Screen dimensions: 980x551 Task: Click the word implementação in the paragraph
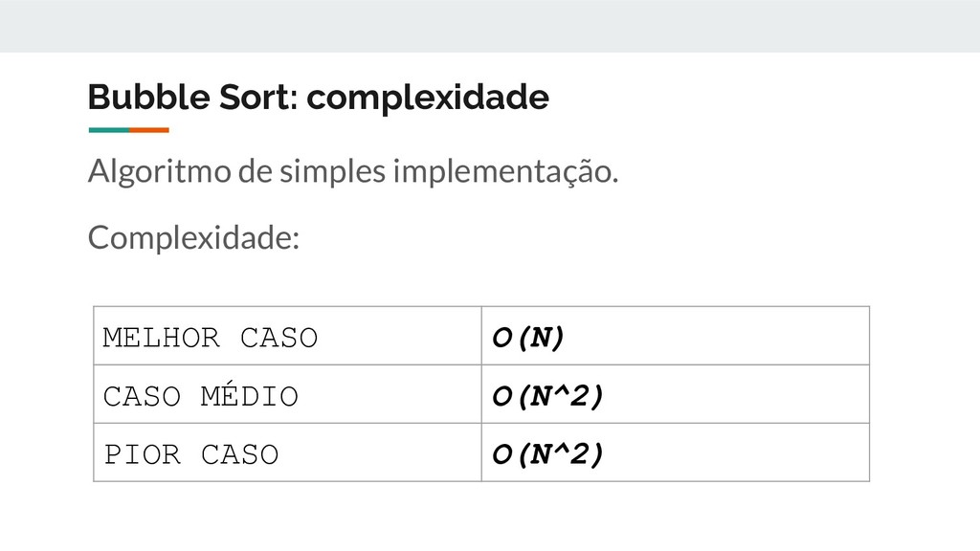tap(505, 172)
